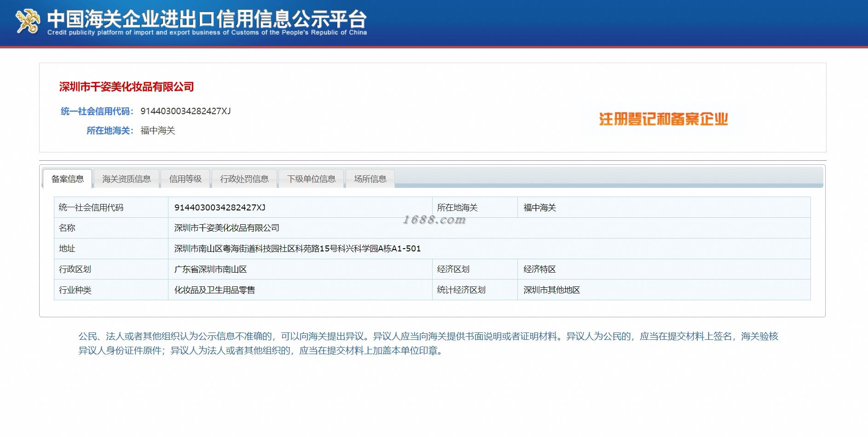The height and width of the screenshot is (437, 868).
Task: Click the value 化妆品及卫生用品零售
Action: (214, 290)
